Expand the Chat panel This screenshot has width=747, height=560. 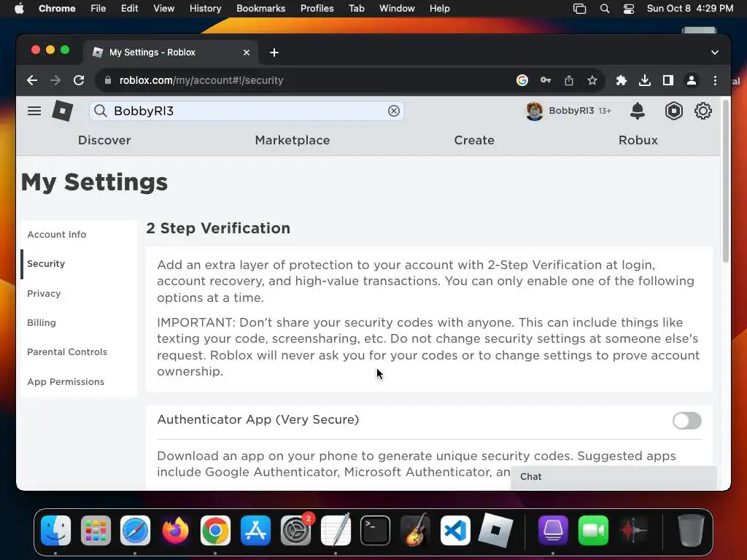click(614, 477)
